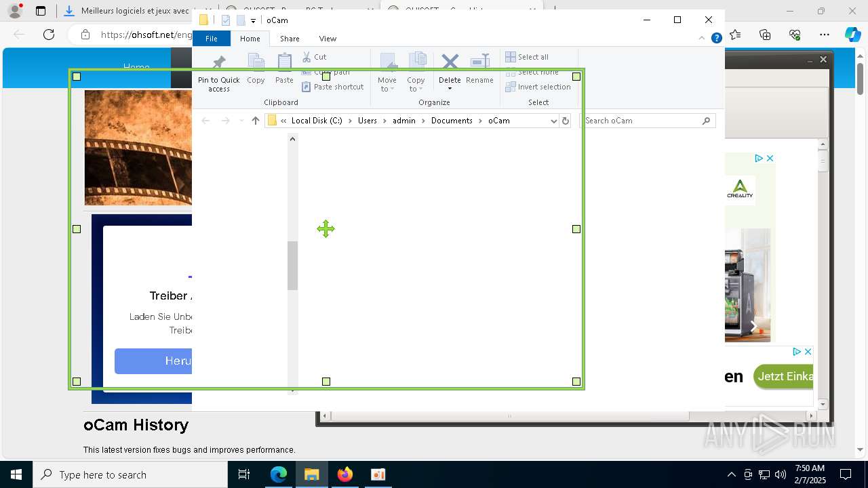Open Explorer Recent locations dropdown
868x488 pixels.
point(241,121)
